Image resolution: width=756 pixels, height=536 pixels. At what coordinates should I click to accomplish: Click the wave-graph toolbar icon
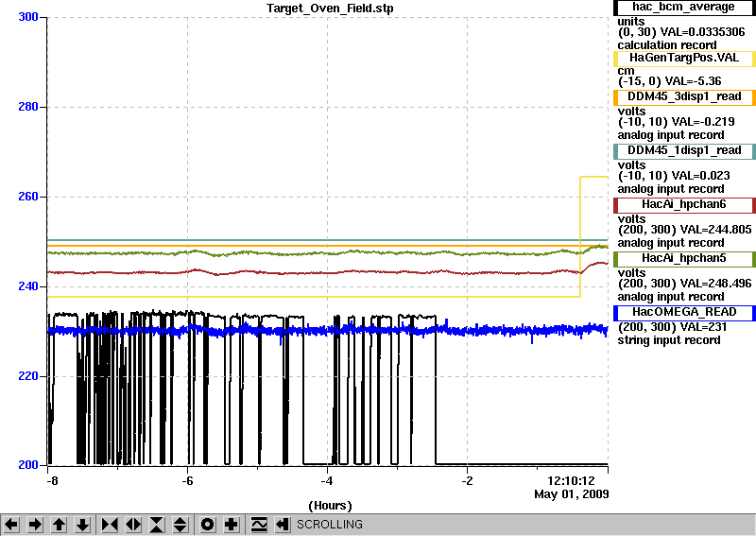pyautogui.click(x=259, y=525)
